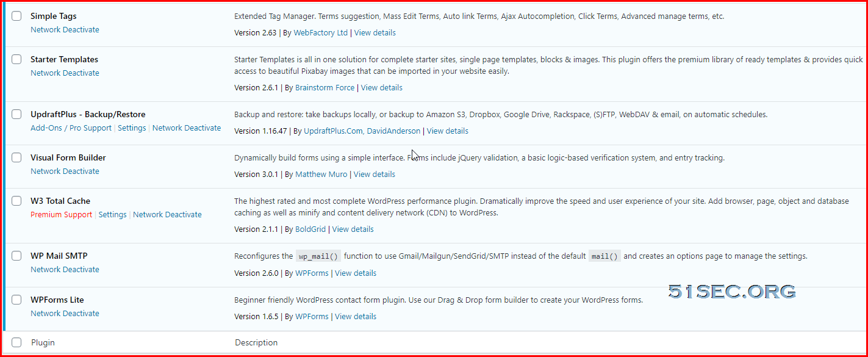Open WPForms author link for WPForms Lite

point(312,316)
